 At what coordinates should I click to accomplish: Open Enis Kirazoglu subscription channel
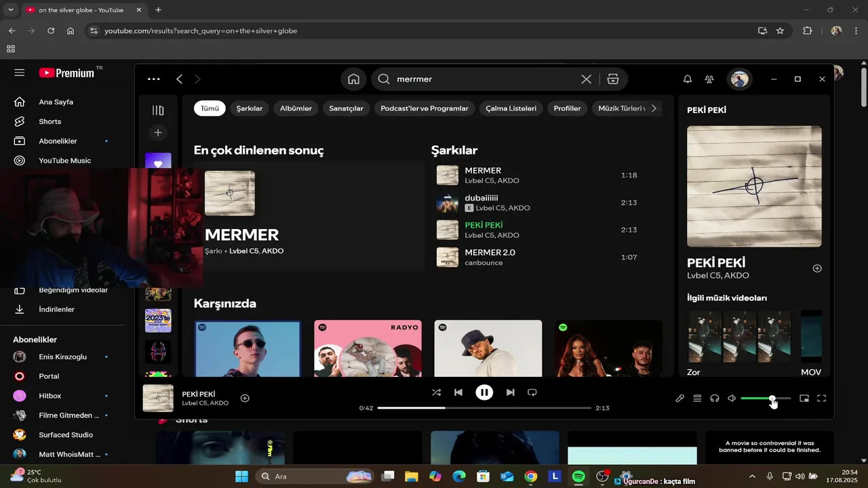62,357
